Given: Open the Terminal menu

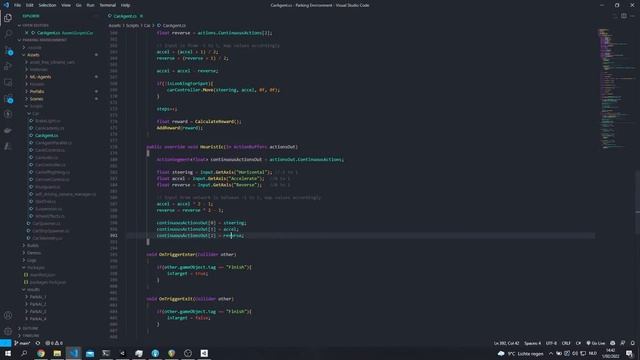Looking at the screenshot, I should click(x=108, y=5).
